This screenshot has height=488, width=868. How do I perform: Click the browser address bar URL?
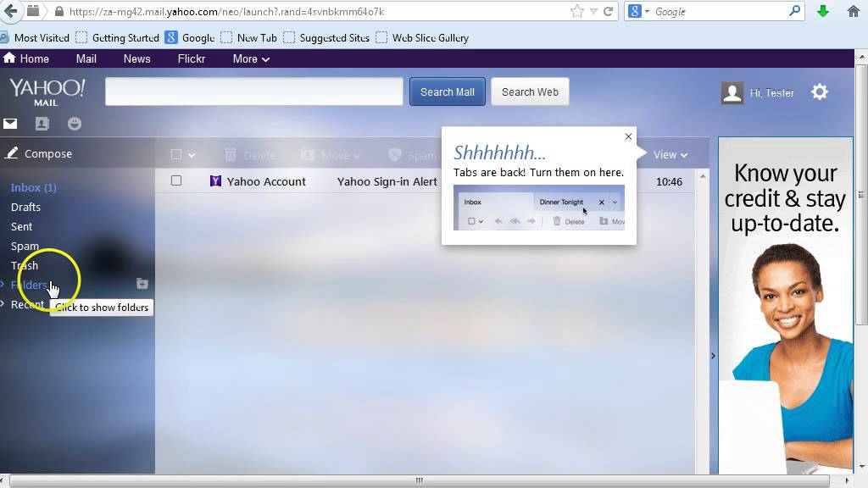tap(227, 12)
